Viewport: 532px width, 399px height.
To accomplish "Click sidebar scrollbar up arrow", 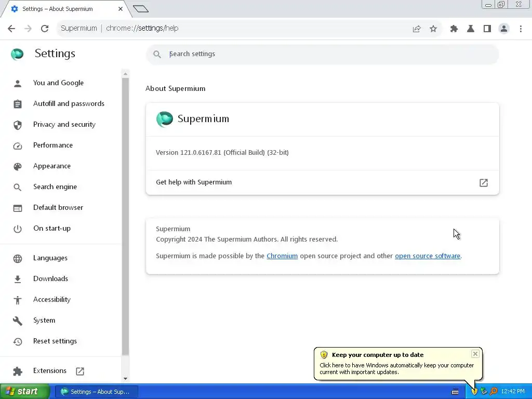I will pos(125,74).
